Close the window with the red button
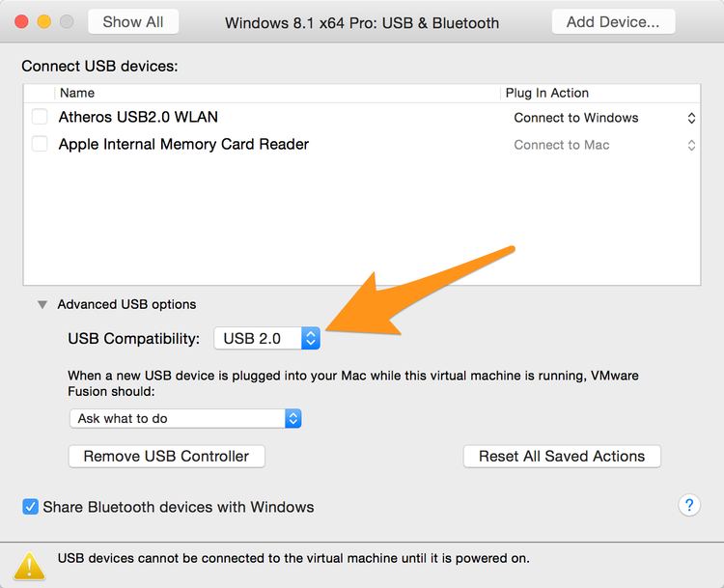Viewport: 724px width, 588px height. coord(21,21)
